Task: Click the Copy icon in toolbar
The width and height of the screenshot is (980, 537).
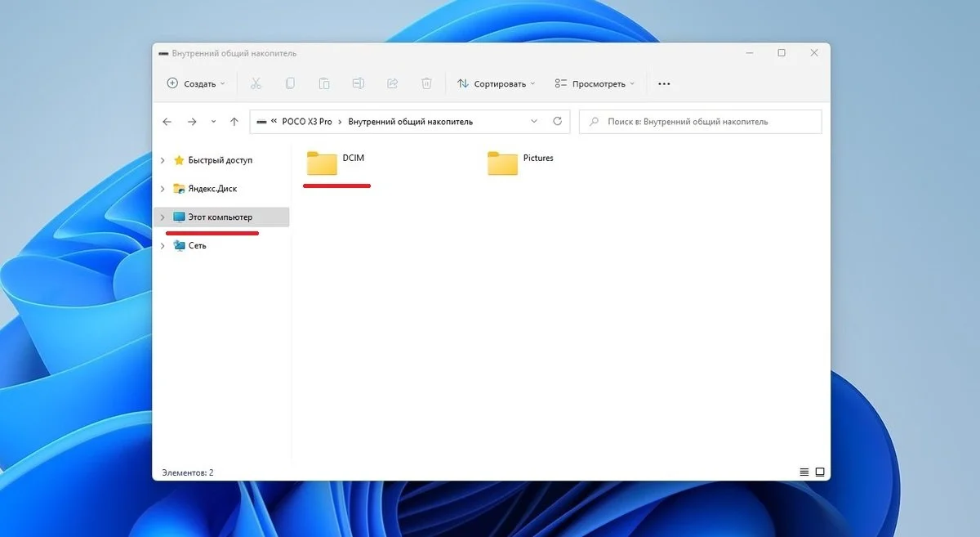Action: tap(290, 83)
